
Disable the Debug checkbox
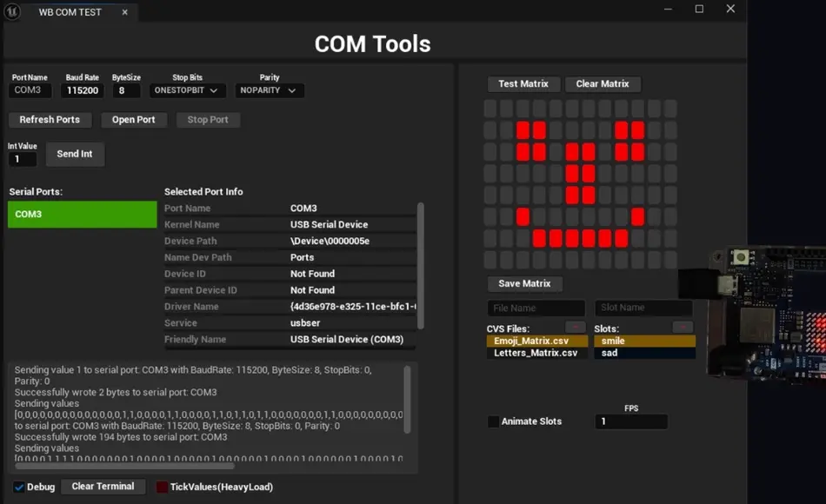19,487
